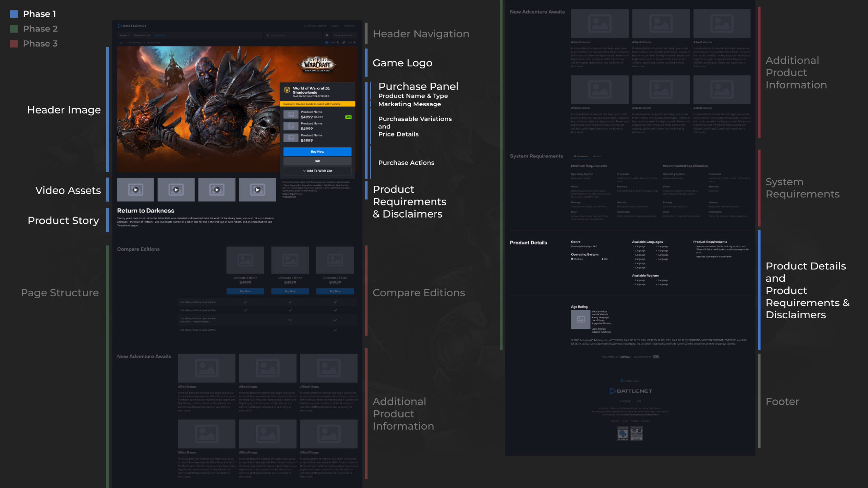
Task: Click the Battle.net logo in the footer
Action: pyautogui.click(x=631, y=391)
